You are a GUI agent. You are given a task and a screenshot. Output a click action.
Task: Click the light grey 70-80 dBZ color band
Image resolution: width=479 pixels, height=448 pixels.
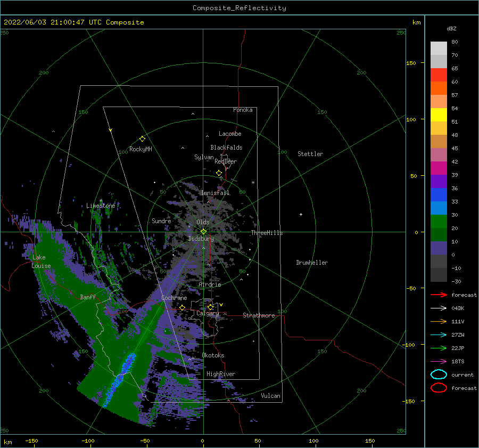tap(439, 48)
